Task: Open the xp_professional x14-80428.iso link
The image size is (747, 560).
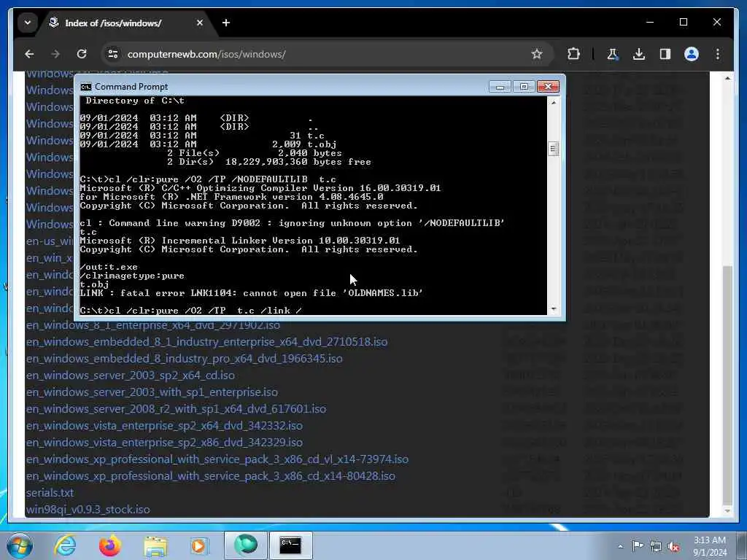Action: 211,475
